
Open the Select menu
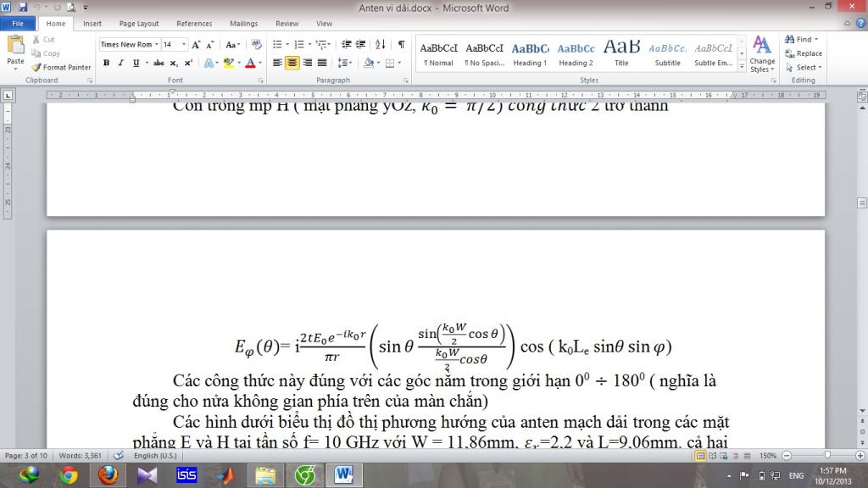click(804, 67)
